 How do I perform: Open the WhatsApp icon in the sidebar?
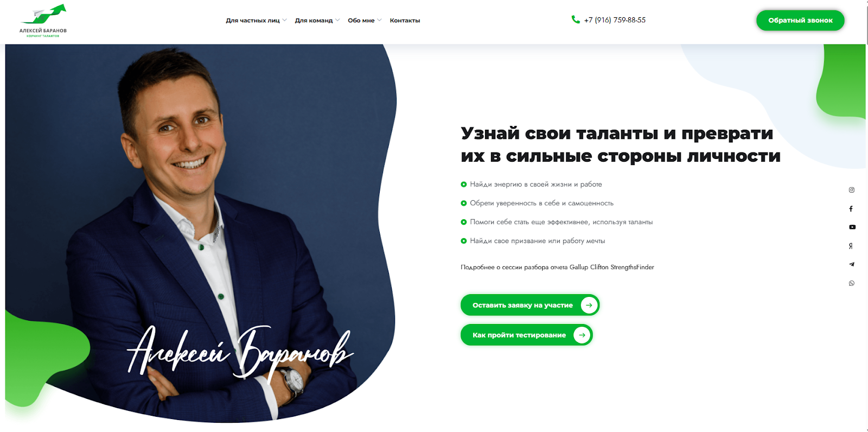[x=852, y=283]
